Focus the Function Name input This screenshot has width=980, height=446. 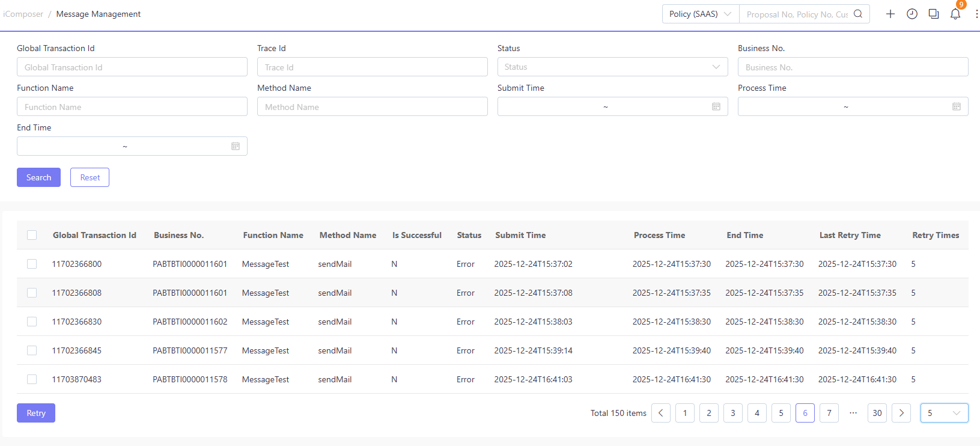click(132, 106)
